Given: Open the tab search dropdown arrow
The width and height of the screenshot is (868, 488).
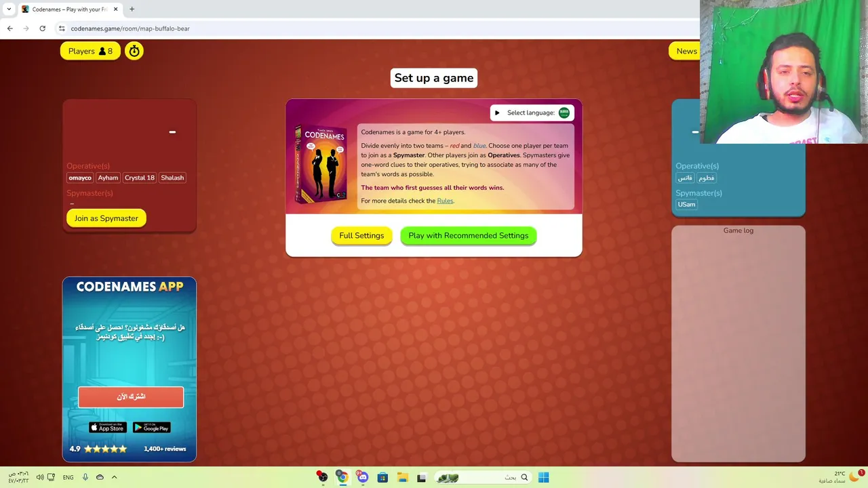Looking at the screenshot, I should click(9, 9).
